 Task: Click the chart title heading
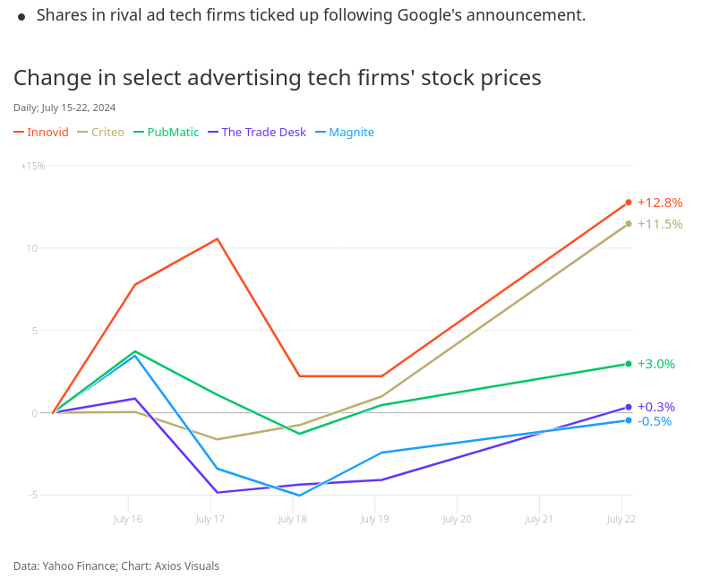click(x=277, y=78)
